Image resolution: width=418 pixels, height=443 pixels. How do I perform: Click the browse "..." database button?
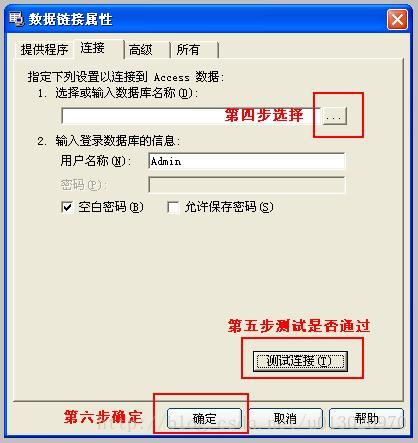coord(334,116)
